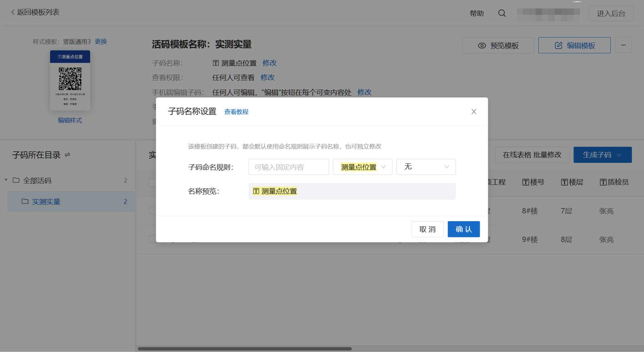
Task: Click the folder icon of 实测实量
Action: (x=24, y=201)
